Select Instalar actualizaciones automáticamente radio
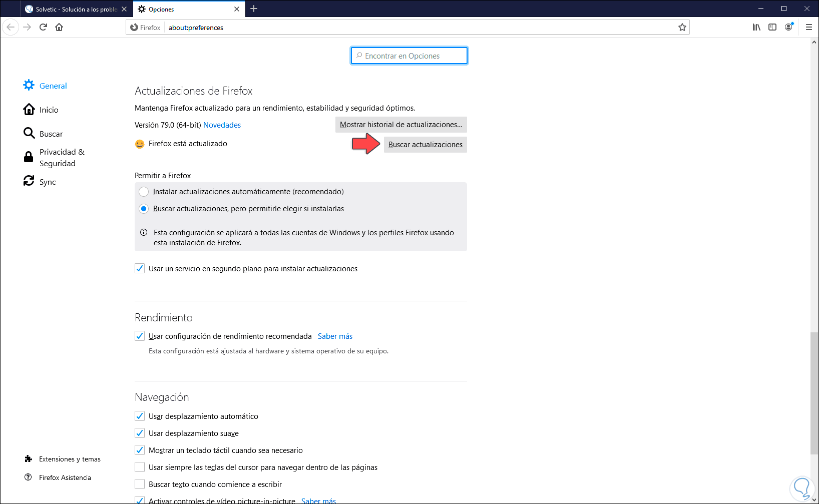819x504 pixels. click(x=144, y=192)
